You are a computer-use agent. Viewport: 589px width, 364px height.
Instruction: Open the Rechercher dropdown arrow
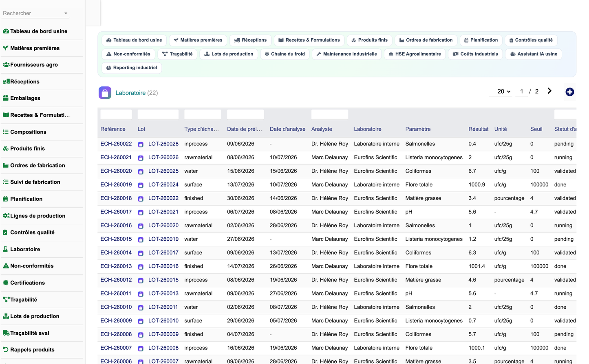pyautogui.click(x=66, y=13)
